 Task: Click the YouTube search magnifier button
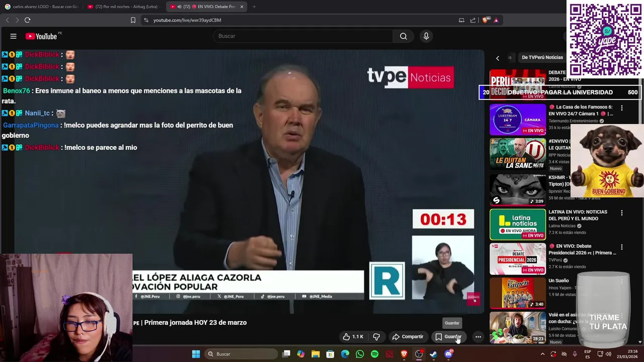tap(404, 36)
